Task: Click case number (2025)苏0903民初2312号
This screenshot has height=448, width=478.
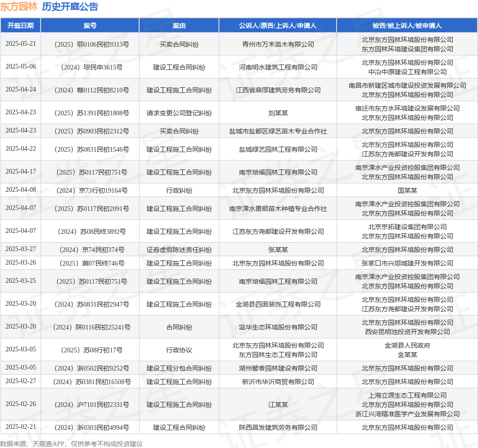Action: coord(92,131)
